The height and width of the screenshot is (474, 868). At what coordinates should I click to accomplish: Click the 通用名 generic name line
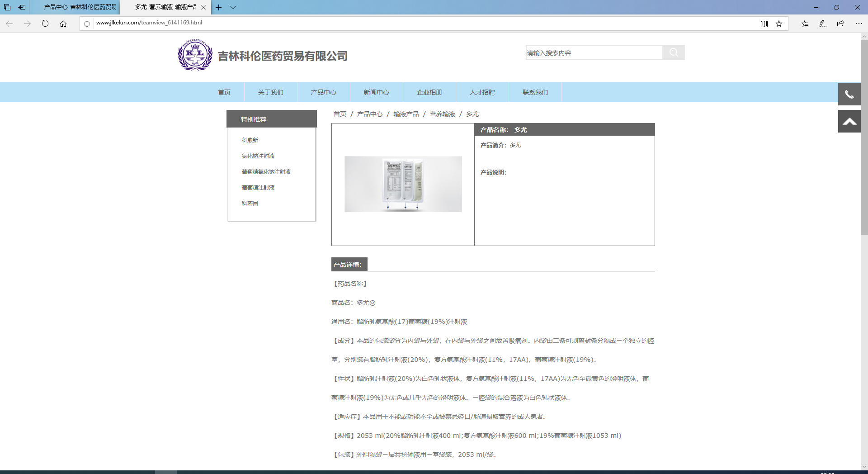click(x=399, y=322)
